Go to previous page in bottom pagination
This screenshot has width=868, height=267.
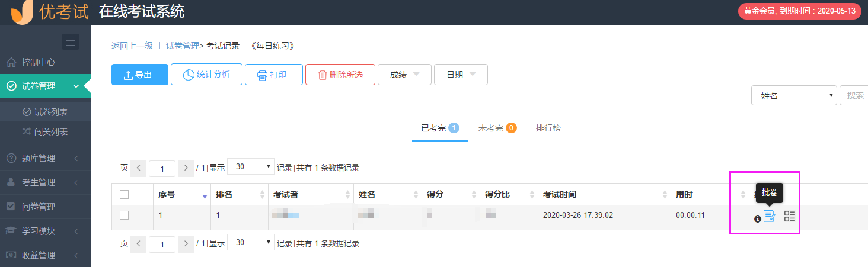[138, 243]
